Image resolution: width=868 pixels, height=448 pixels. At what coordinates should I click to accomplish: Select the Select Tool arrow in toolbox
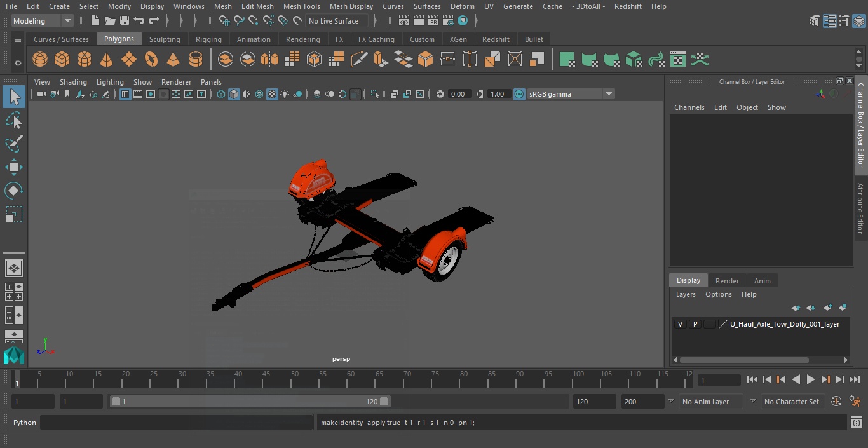[14, 97]
